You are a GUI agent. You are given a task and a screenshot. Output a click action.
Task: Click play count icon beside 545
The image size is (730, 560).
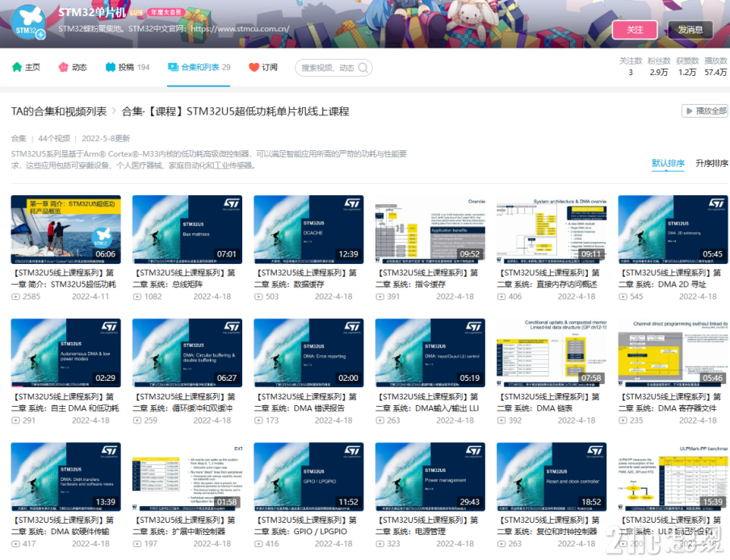point(623,297)
